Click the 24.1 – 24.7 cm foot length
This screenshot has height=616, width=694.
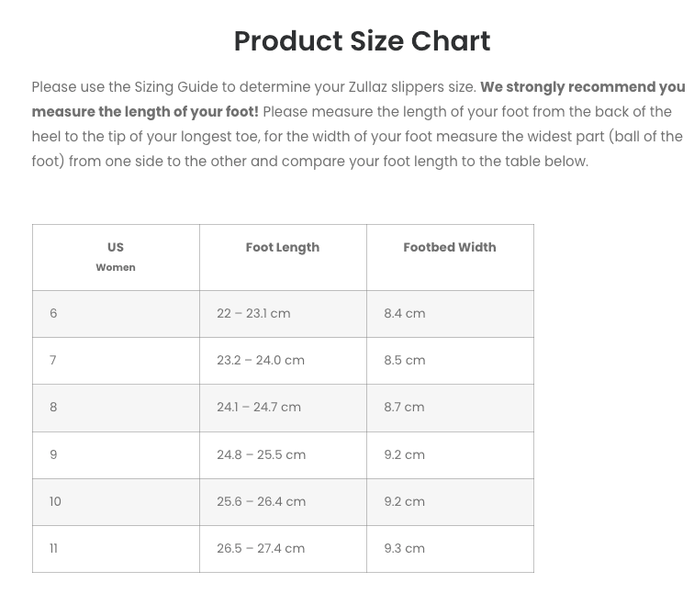[259, 408]
